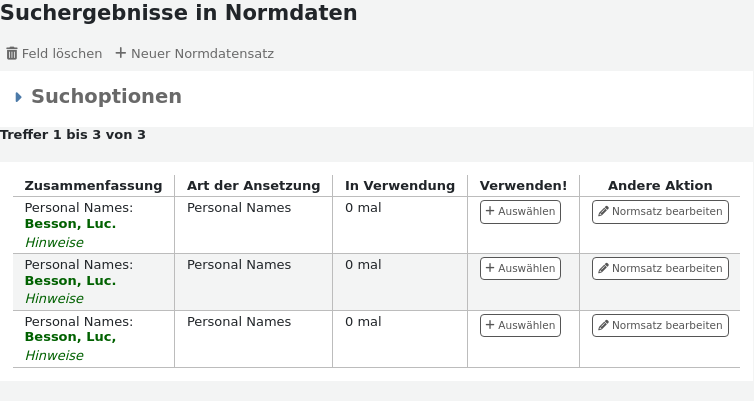
Task: Click the In Verwendung column header
Action: coord(400,186)
